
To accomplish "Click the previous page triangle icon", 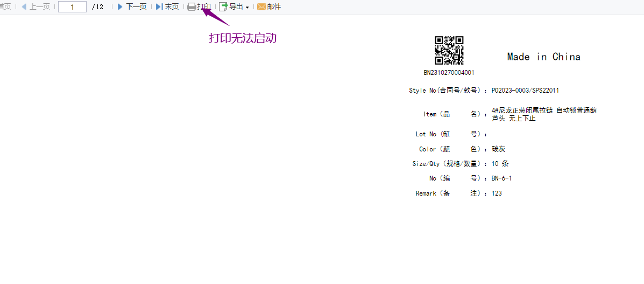I will click(x=24, y=7).
